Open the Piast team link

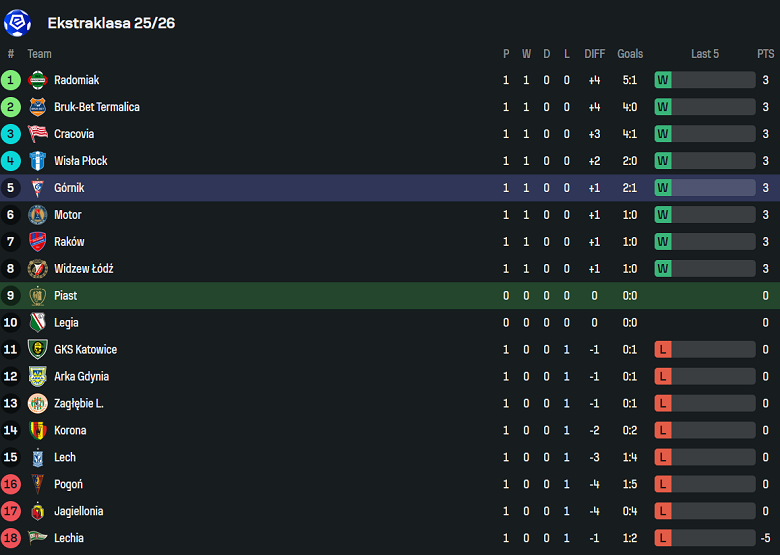pos(65,296)
